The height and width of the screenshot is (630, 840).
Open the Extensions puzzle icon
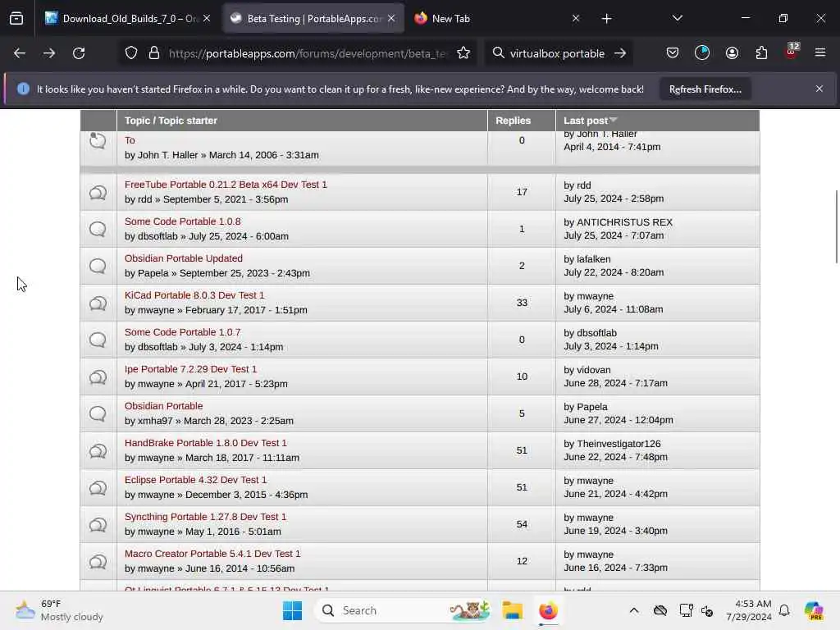(x=761, y=53)
